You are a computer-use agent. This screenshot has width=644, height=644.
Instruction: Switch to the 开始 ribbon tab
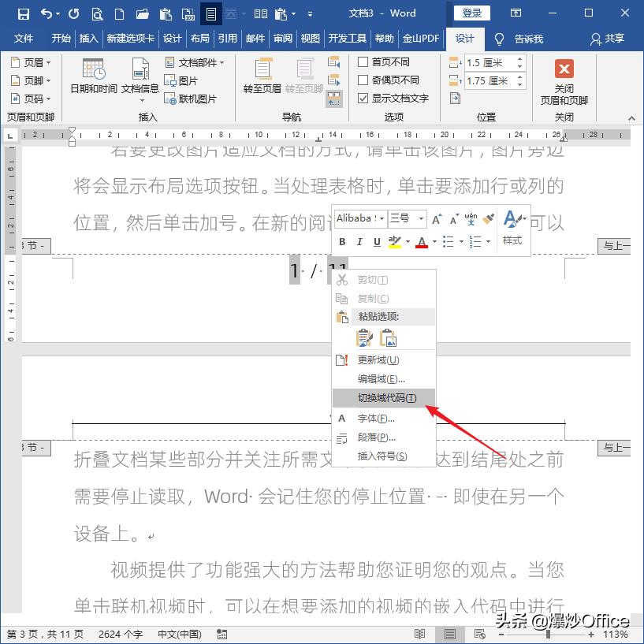pos(61,39)
